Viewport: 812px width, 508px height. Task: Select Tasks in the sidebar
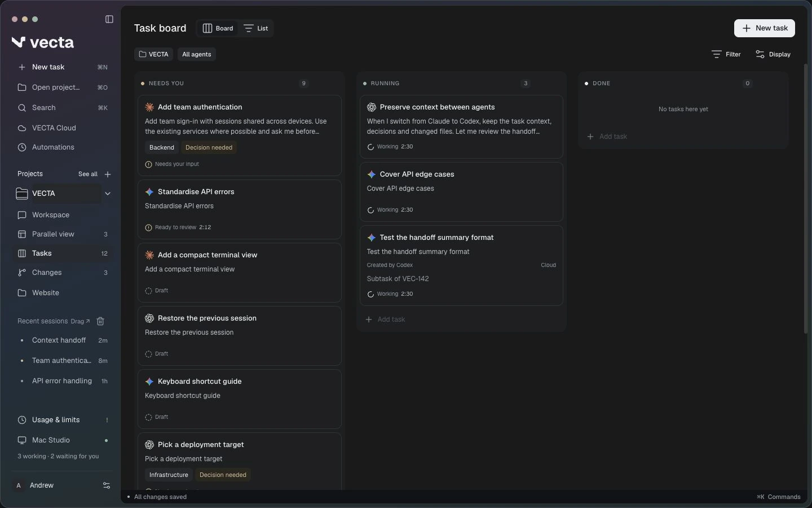point(62,253)
